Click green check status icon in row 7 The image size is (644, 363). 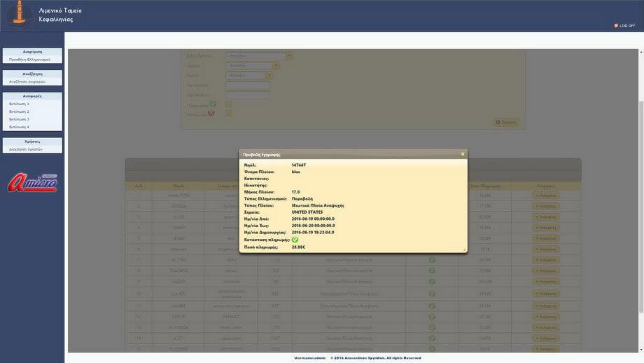coord(432,260)
